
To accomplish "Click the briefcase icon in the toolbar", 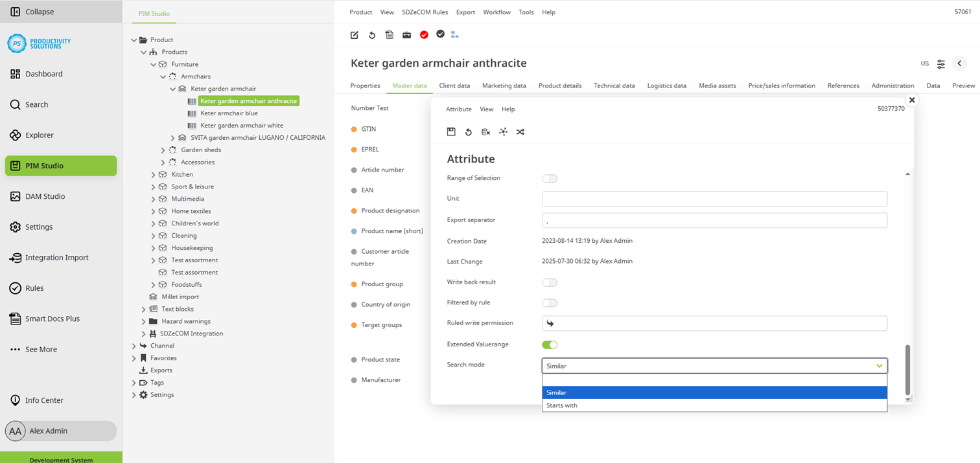I will click(406, 35).
